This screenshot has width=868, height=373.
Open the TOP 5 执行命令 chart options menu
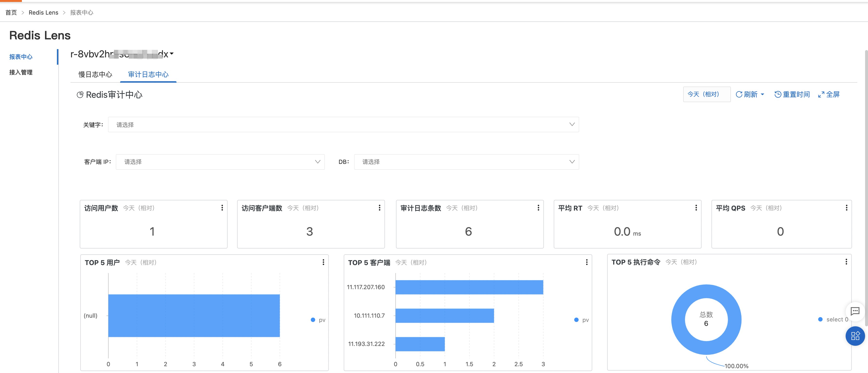pos(846,262)
